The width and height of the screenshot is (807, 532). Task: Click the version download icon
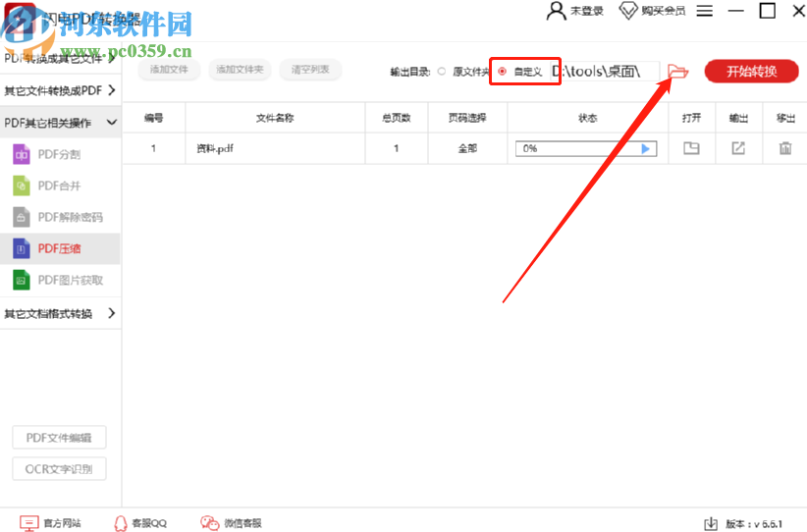tap(711, 524)
